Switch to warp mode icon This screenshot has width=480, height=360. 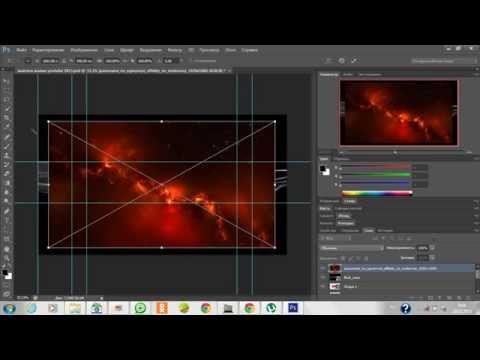point(329,61)
